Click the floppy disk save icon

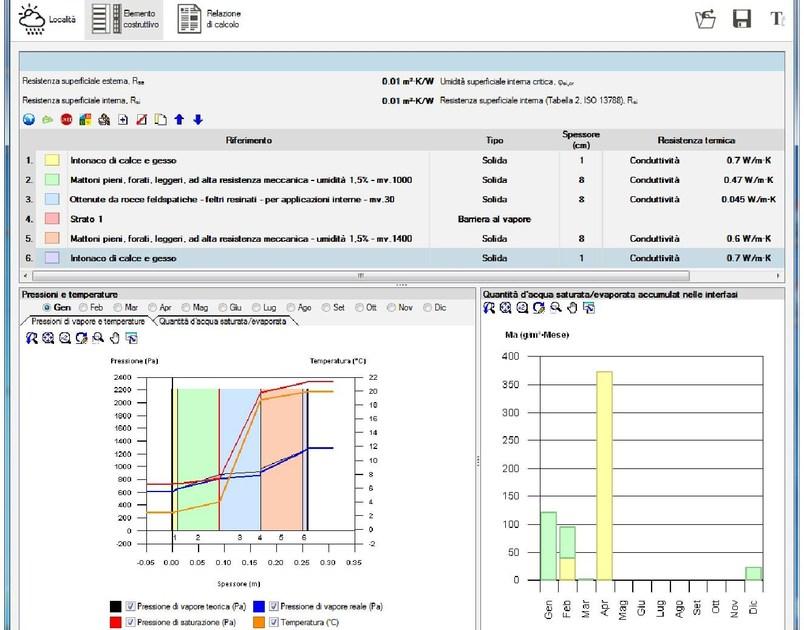(741, 19)
